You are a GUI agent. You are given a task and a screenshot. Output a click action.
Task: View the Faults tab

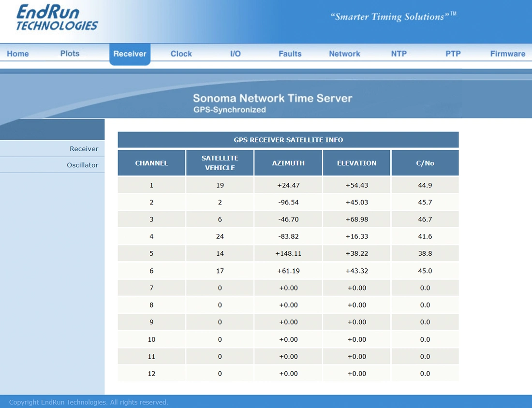click(x=290, y=54)
